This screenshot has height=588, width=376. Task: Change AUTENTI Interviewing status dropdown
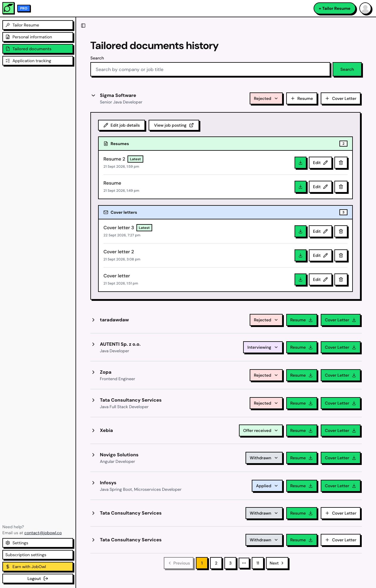[x=263, y=347]
